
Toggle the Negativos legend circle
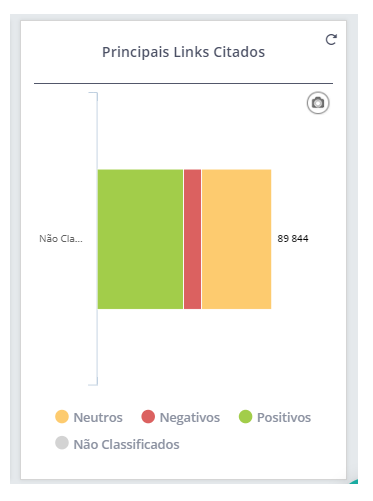[x=148, y=417]
